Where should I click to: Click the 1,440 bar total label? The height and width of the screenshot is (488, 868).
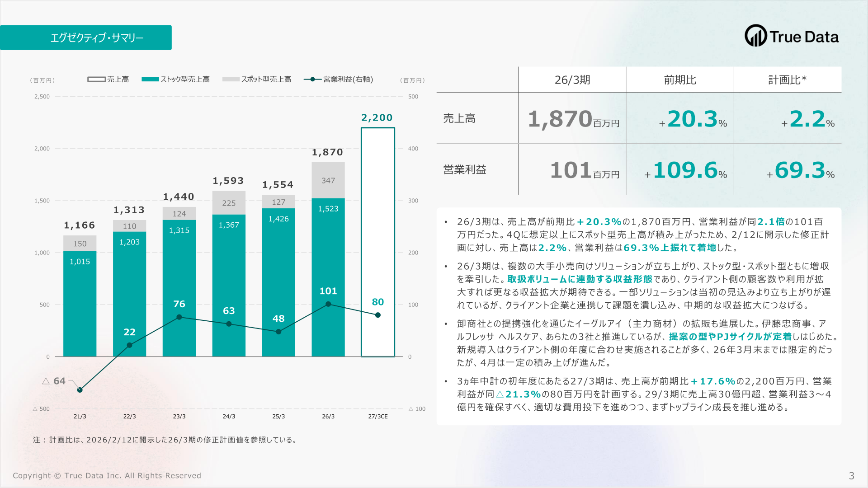click(x=179, y=197)
